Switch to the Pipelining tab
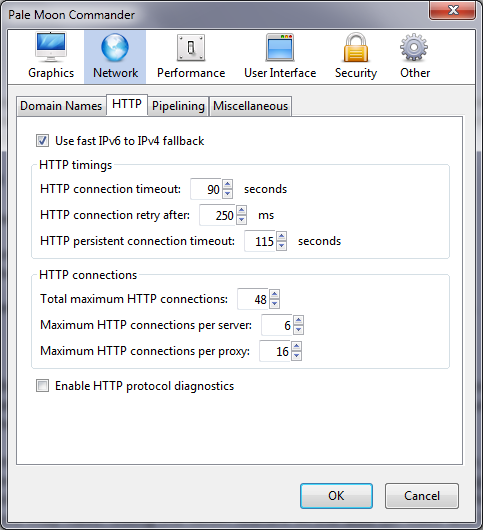 178,106
